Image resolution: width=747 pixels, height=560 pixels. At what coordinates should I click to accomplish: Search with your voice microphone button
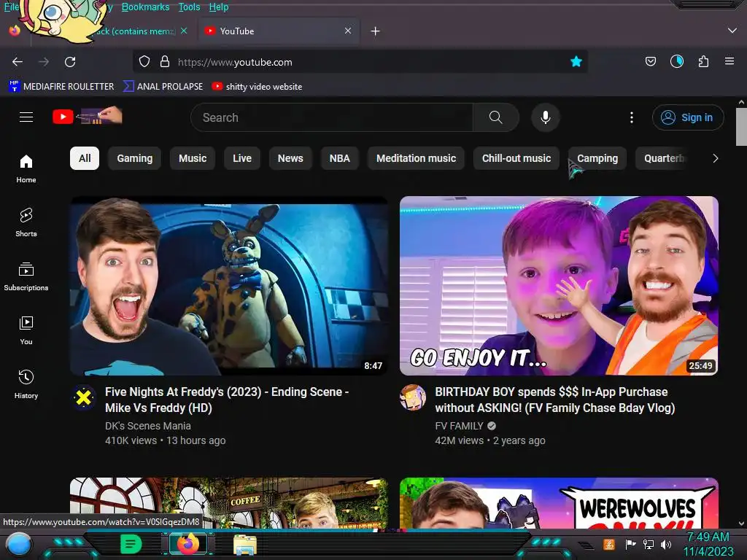pos(546,117)
